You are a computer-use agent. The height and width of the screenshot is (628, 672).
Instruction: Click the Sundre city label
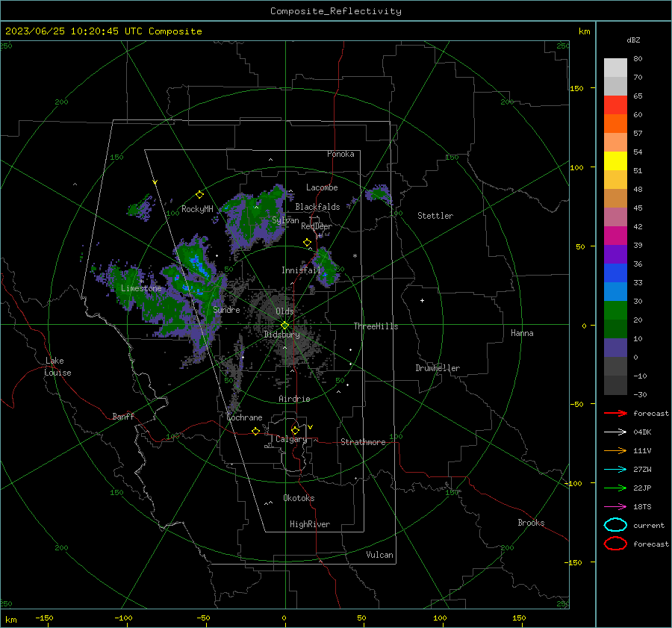pyautogui.click(x=226, y=309)
